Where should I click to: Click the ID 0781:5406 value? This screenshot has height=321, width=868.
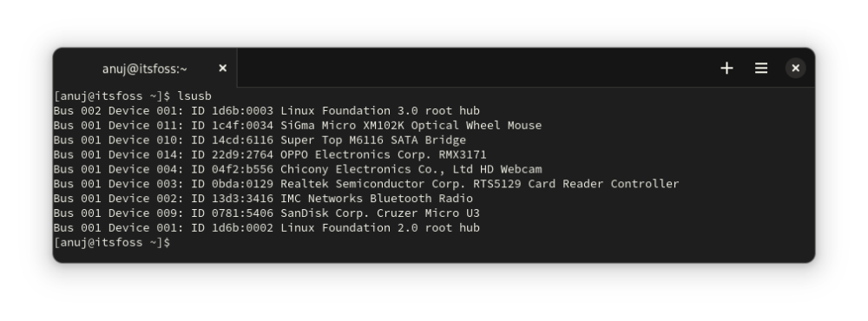(232, 213)
